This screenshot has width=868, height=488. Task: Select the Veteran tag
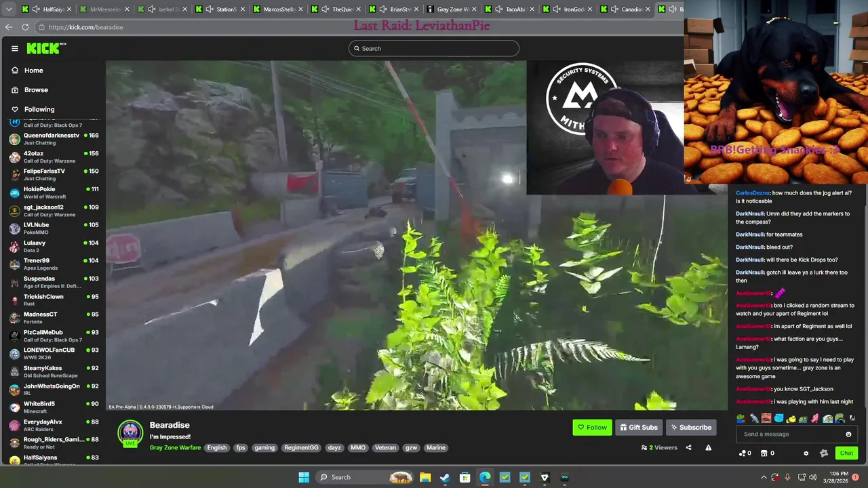coord(385,447)
